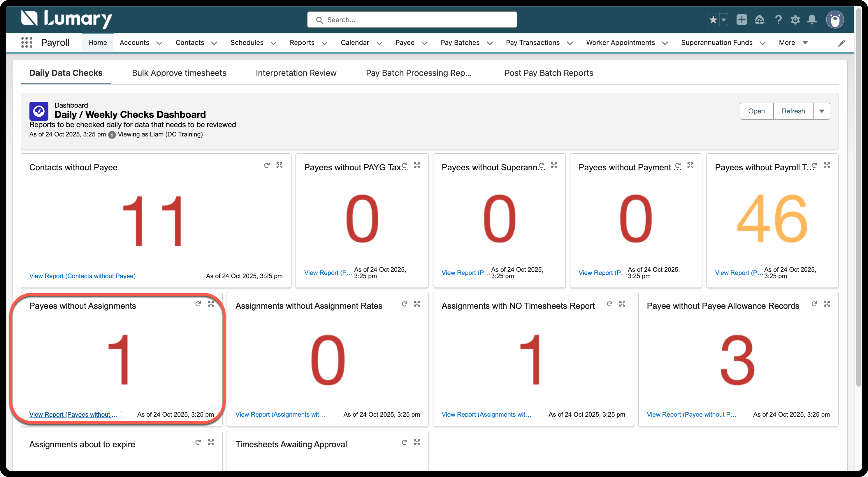The width and height of the screenshot is (868, 477).
Task: Click into the global Search field
Action: tap(412, 20)
